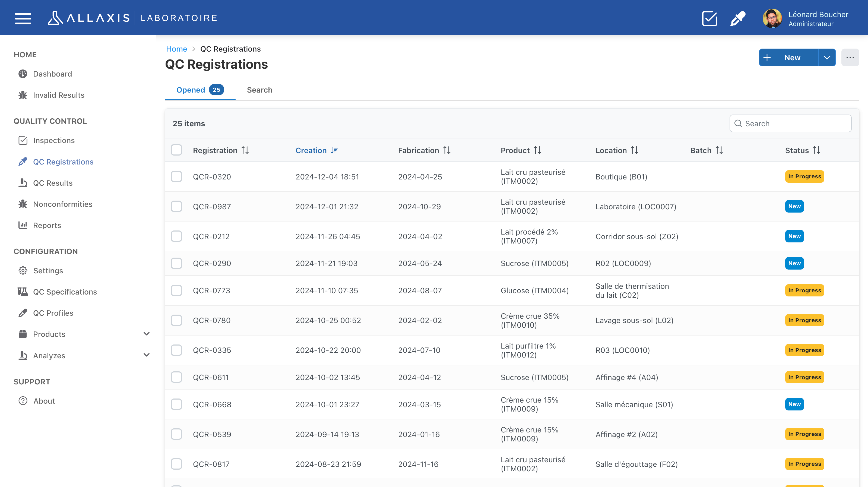Viewport: 868px width, 487px height.
Task: Expand the Analyzes sidebar submenu
Action: click(x=146, y=355)
